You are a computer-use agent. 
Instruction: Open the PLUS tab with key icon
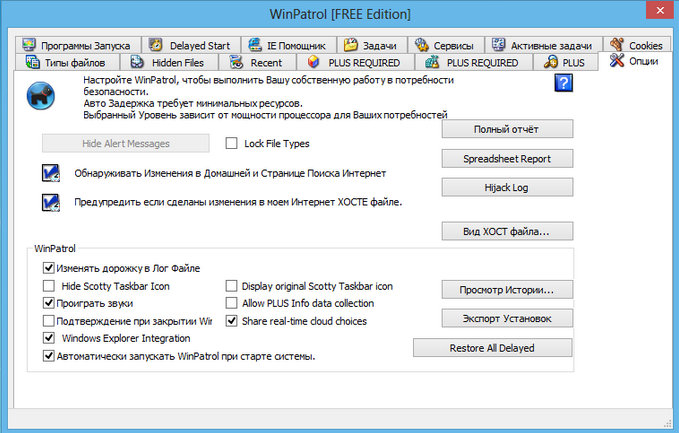click(x=565, y=62)
